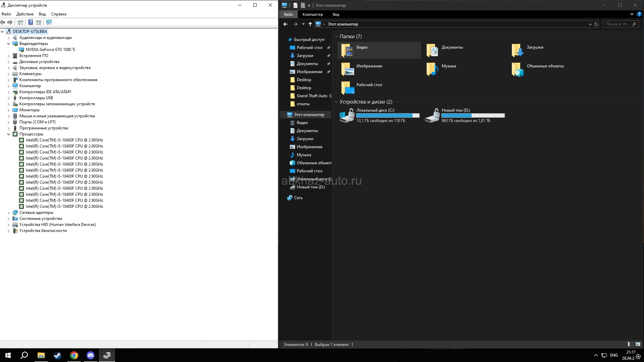Click the refresh icon in address bar
Image resolution: width=644 pixels, height=362 pixels.
pos(596,24)
